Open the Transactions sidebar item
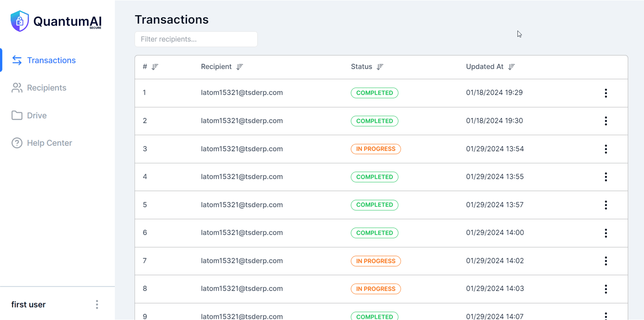 (51, 60)
